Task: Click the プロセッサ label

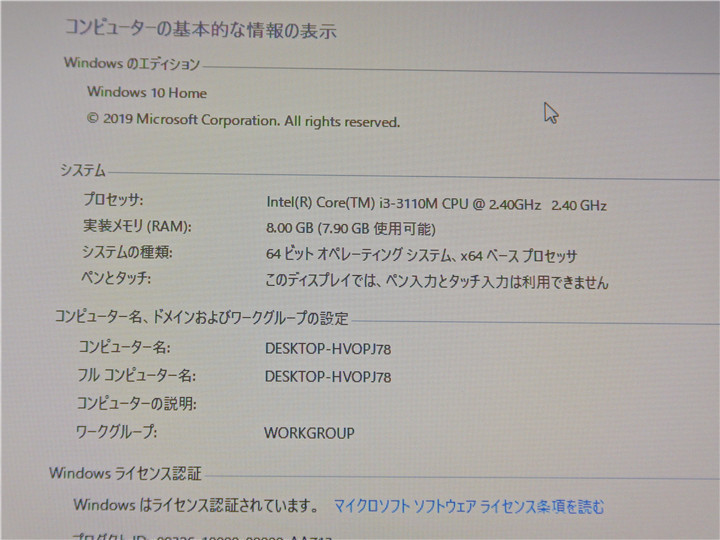Action: (113, 199)
